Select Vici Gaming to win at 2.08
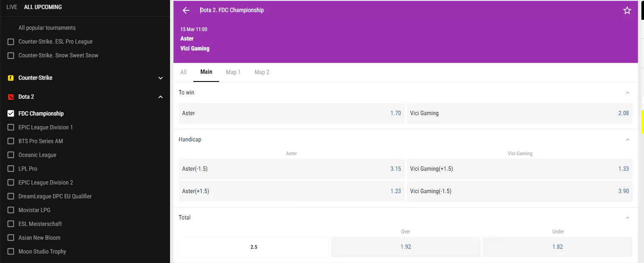The height and width of the screenshot is (263, 644). [519, 113]
